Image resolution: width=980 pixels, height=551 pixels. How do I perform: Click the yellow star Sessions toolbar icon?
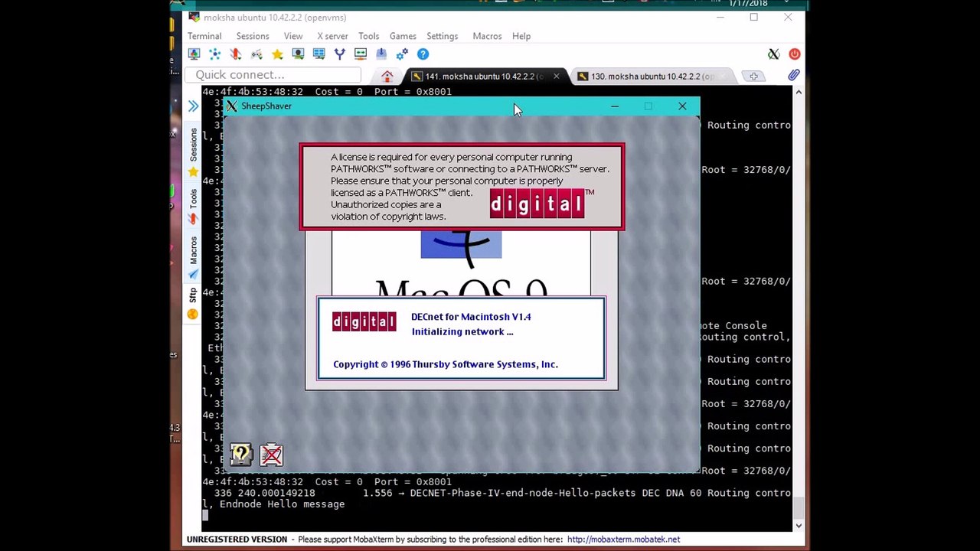(x=277, y=54)
